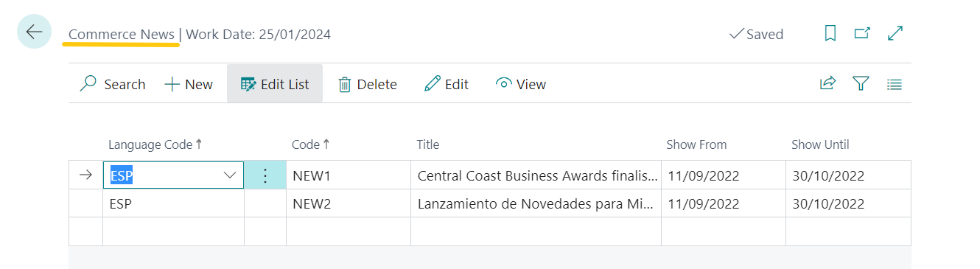Open the list view layout icon
Screen dimensions: 980x269
895,84
